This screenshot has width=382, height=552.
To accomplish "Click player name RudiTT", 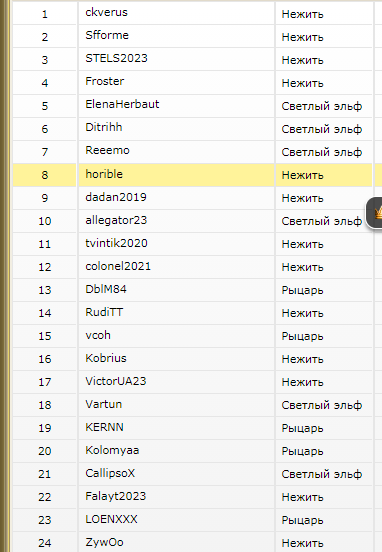I will pyautogui.click(x=104, y=312).
